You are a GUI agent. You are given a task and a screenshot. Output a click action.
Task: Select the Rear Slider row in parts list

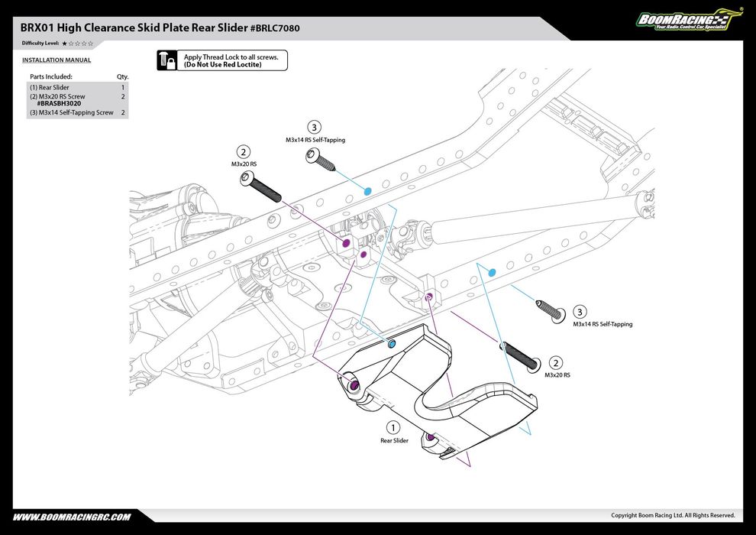pyautogui.click(x=76, y=88)
